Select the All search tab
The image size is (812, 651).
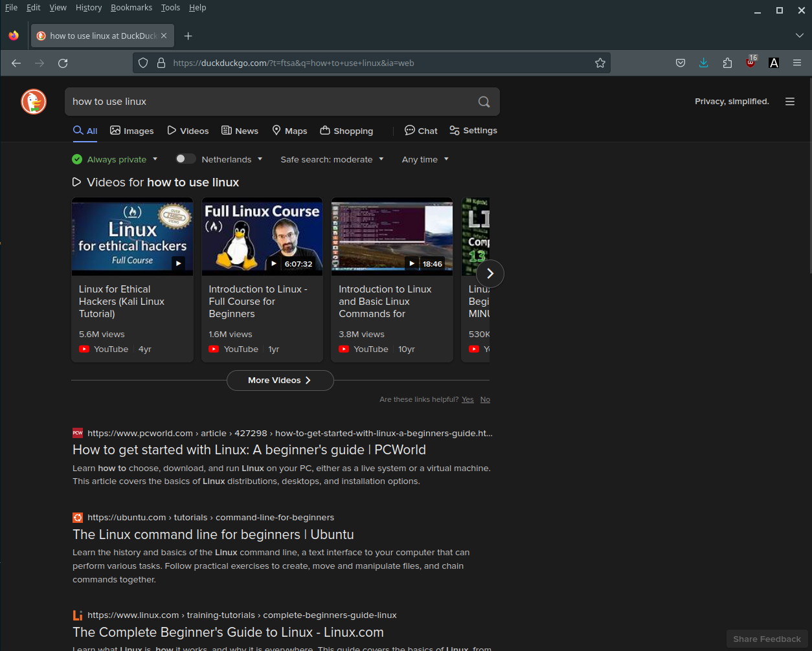85,131
